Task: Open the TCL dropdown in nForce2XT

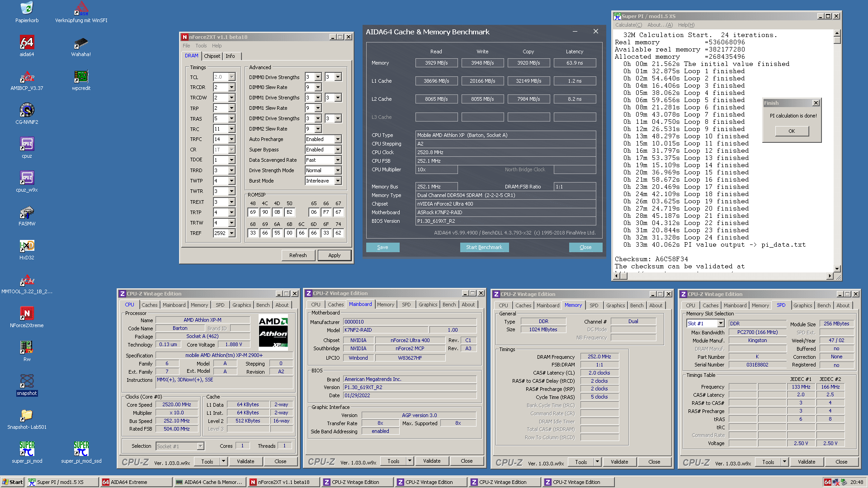Action: [231, 77]
